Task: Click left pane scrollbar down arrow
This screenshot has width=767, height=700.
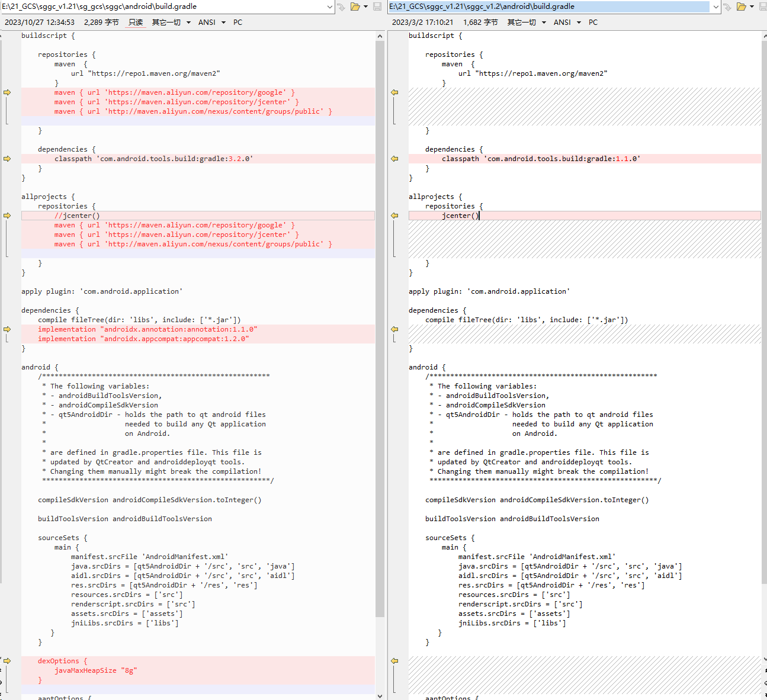Action: [380, 696]
